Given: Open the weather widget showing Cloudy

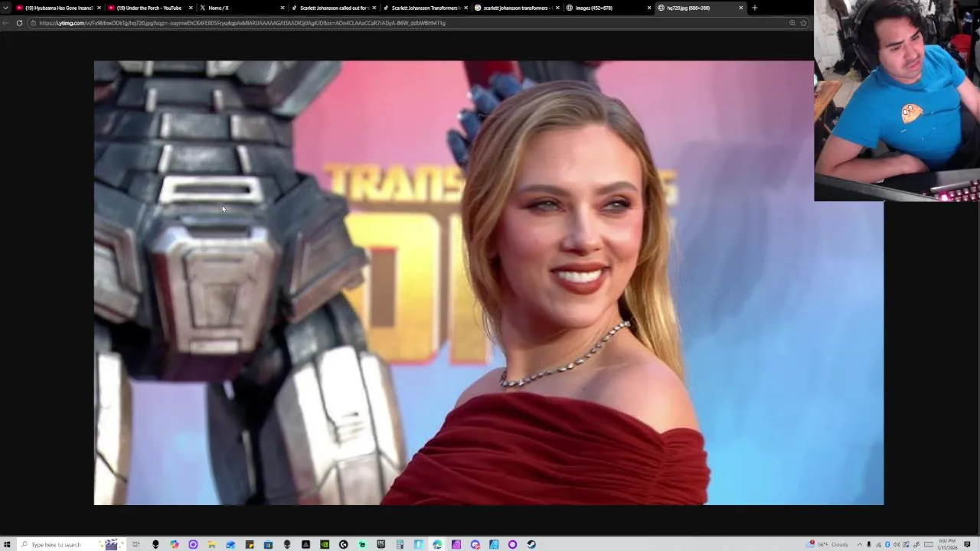Looking at the screenshot, I should click(x=828, y=544).
